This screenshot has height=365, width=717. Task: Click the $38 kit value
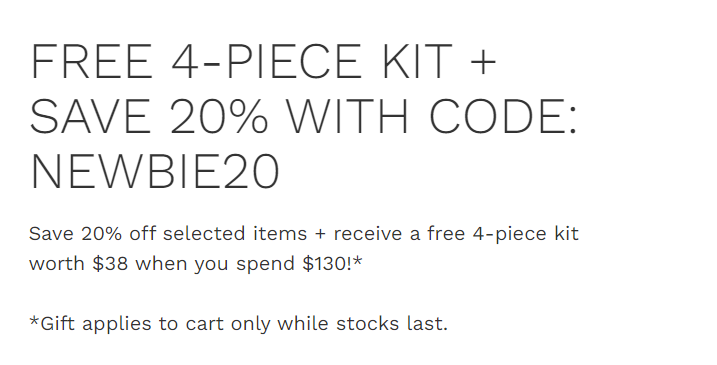(x=110, y=264)
